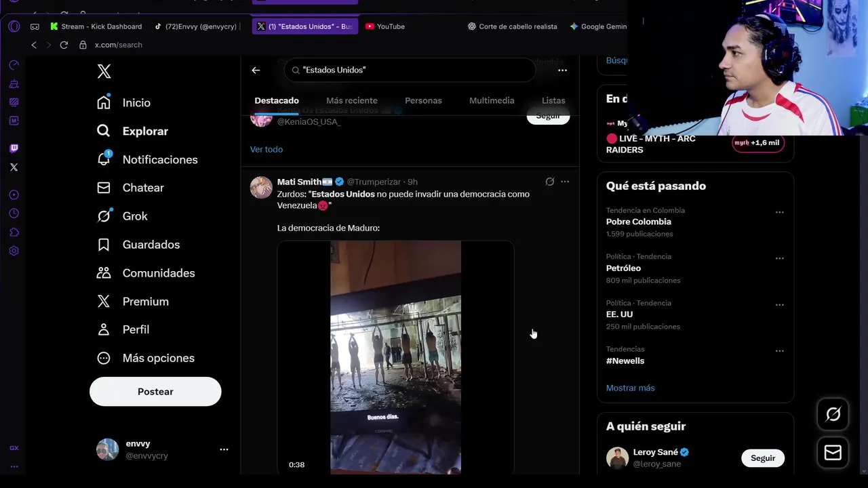Open search settings three-dot menu
The height and width of the screenshot is (488, 868).
point(562,70)
